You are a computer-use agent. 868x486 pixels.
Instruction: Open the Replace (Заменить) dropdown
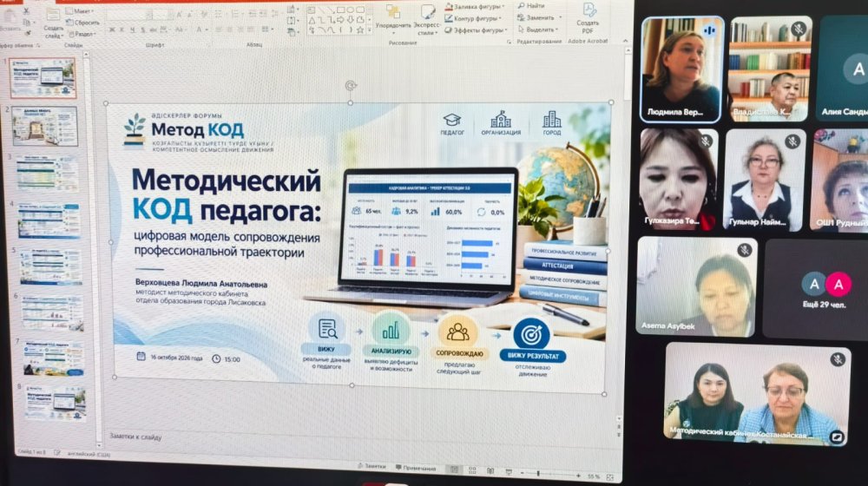click(x=540, y=17)
